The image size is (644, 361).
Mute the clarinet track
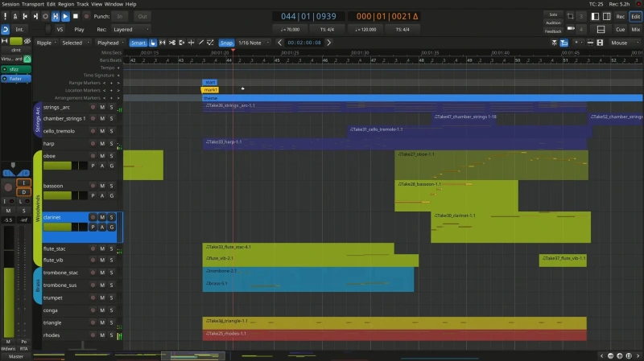tap(102, 217)
